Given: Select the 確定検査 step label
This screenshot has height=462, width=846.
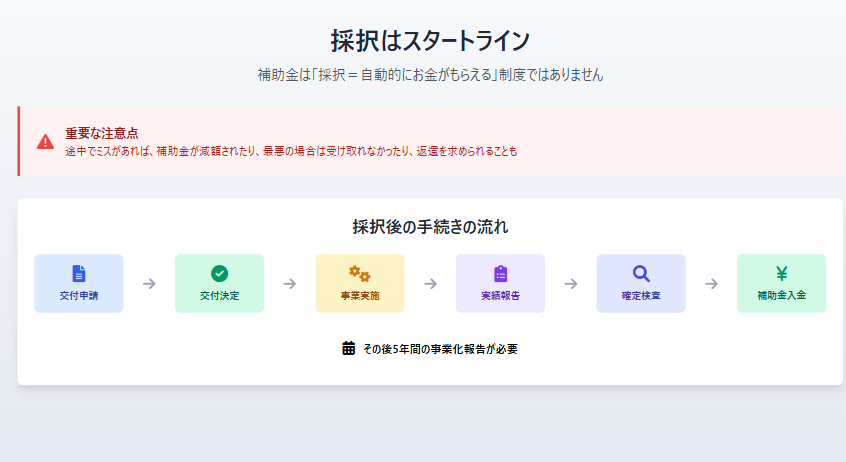Looking at the screenshot, I should pyautogui.click(x=641, y=295).
